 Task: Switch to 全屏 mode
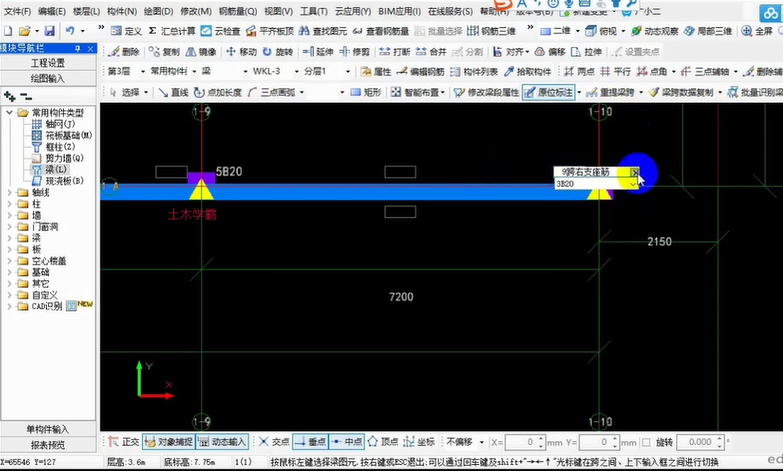[x=757, y=31]
